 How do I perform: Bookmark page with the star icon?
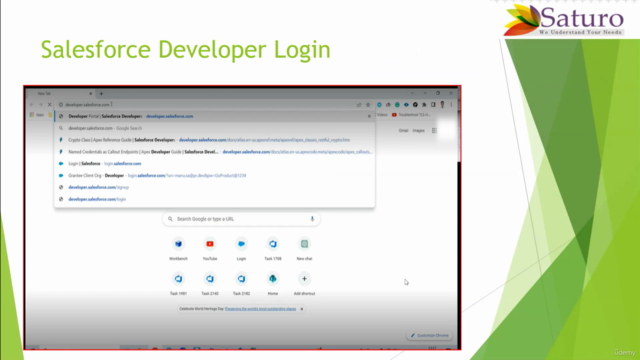click(368, 104)
